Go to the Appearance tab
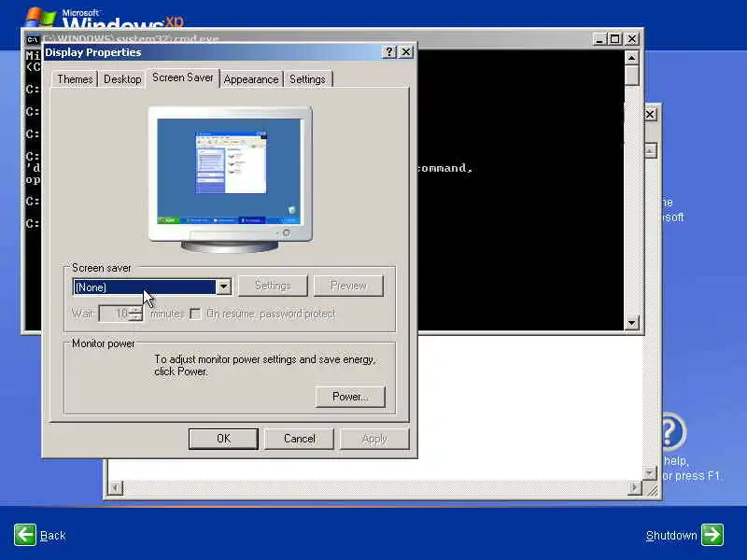The width and height of the screenshot is (747, 560). click(251, 79)
